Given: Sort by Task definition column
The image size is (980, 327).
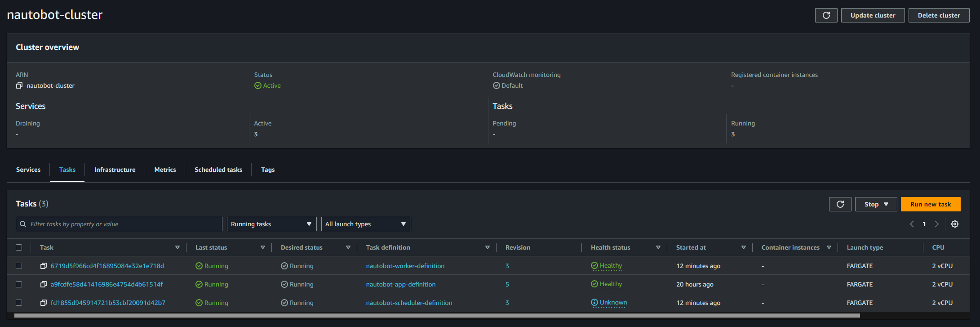Looking at the screenshot, I should click(487, 247).
